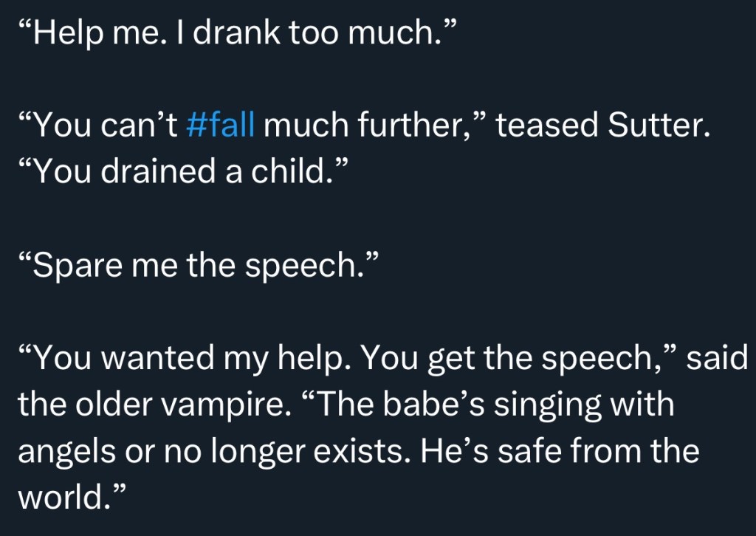
Task: Click the word "said" at line end
Action: [718, 359]
